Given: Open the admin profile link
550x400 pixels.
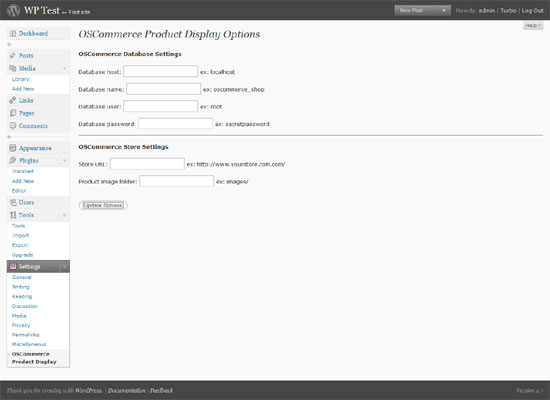Looking at the screenshot, I should [x=487, y=11].
